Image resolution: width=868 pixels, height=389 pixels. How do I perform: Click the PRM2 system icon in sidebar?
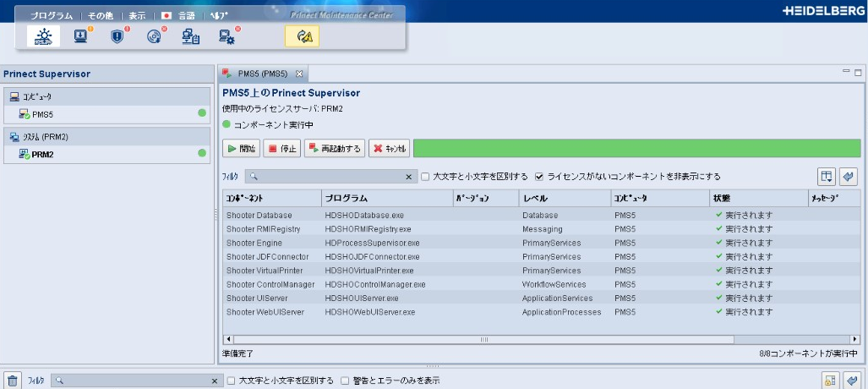tap(25, 154)
